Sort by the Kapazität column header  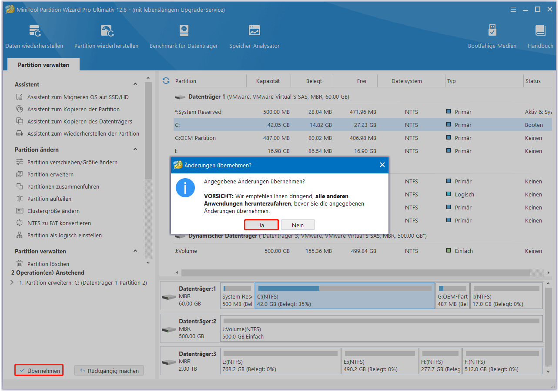tap(268, 81)
